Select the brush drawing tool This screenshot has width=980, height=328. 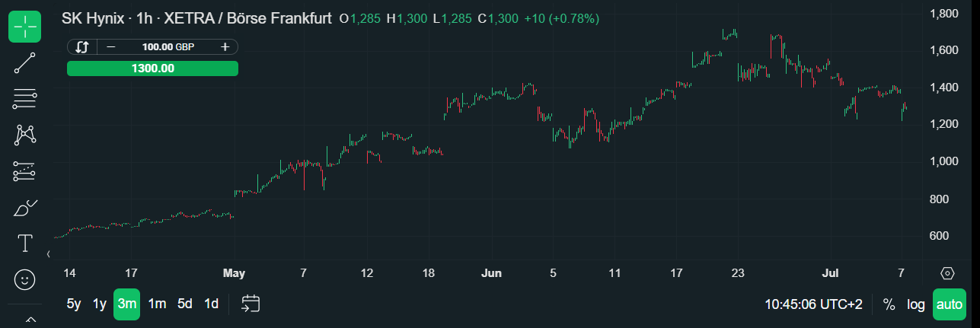(x=25, y=207)
